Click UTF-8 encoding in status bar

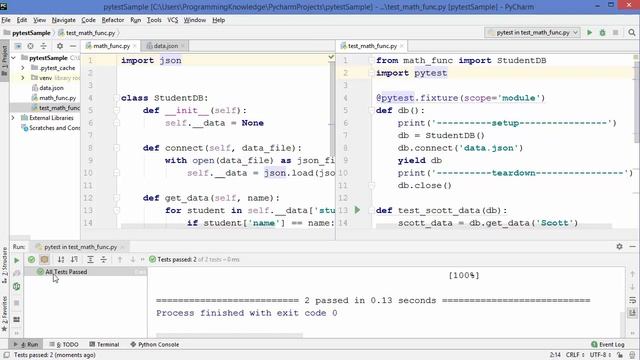point(600,355)
